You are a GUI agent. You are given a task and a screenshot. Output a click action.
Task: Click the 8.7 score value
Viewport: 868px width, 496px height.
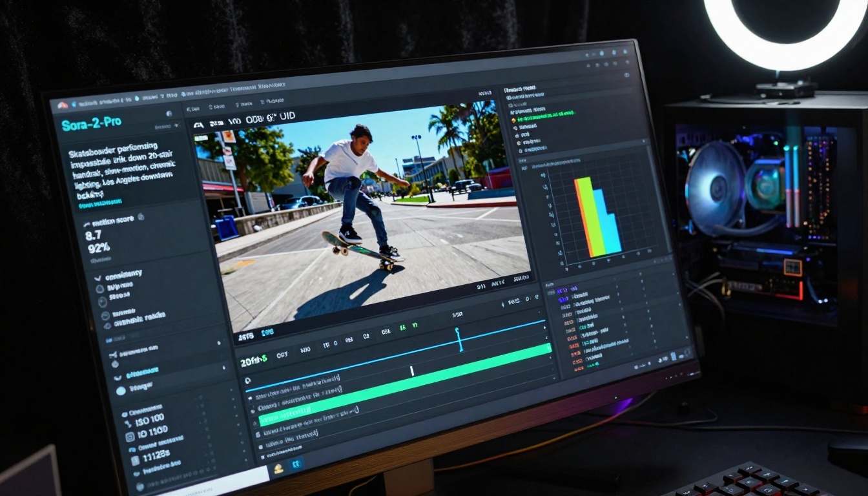(94, 235)
